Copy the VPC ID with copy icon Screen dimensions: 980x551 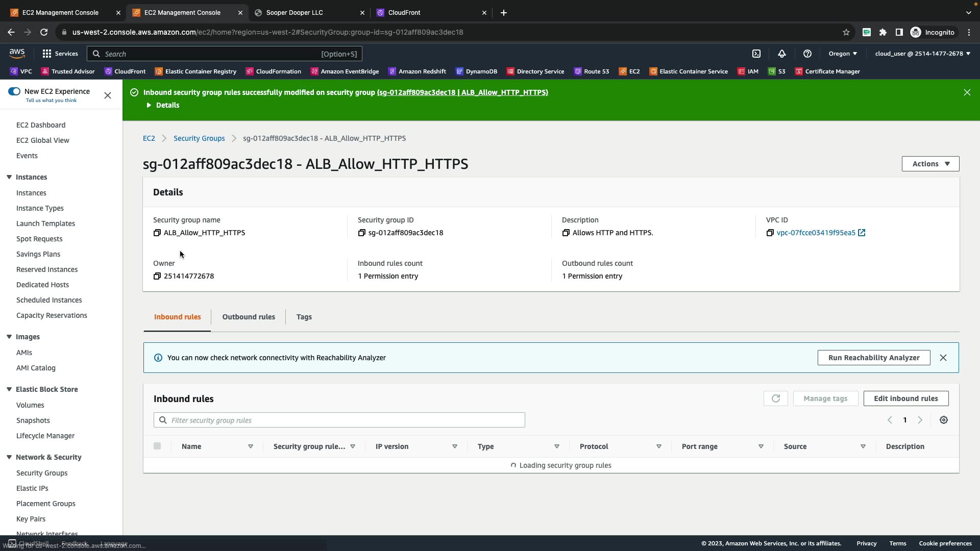[x=770, y=233]
